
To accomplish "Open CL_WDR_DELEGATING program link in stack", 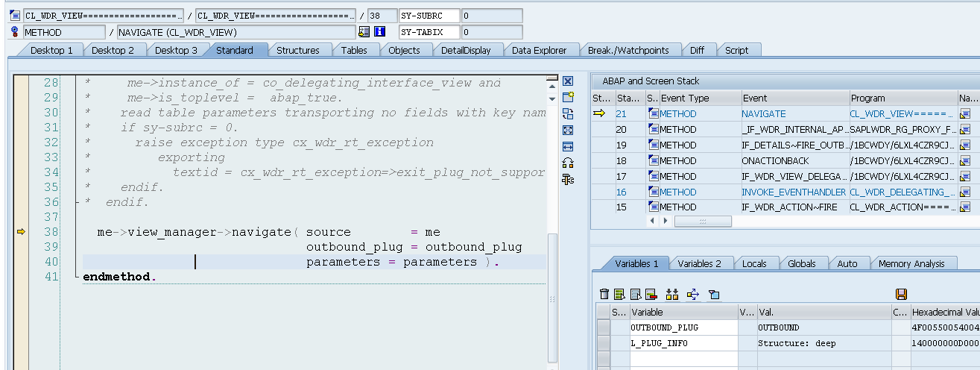I will [x=902, y=192].
